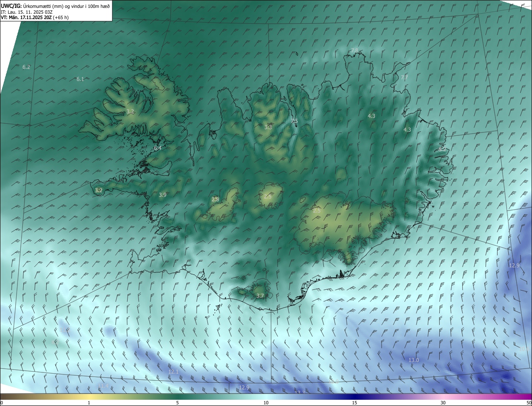532x406 pixels.
Task: Click the 0 tick on the colour scale
Action: coord(2,403)
